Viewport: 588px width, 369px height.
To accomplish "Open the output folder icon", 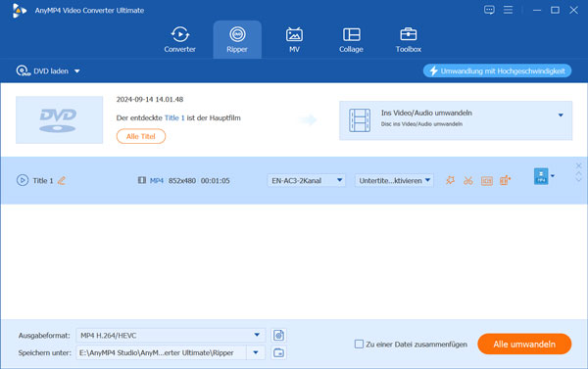I will [278, 352].
